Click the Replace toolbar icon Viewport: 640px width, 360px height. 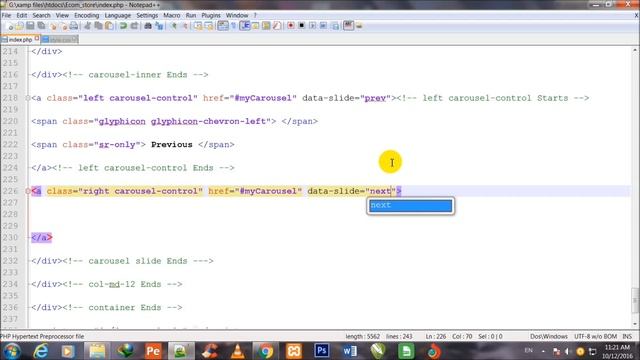pyautogui.click(x=159, y=26)
